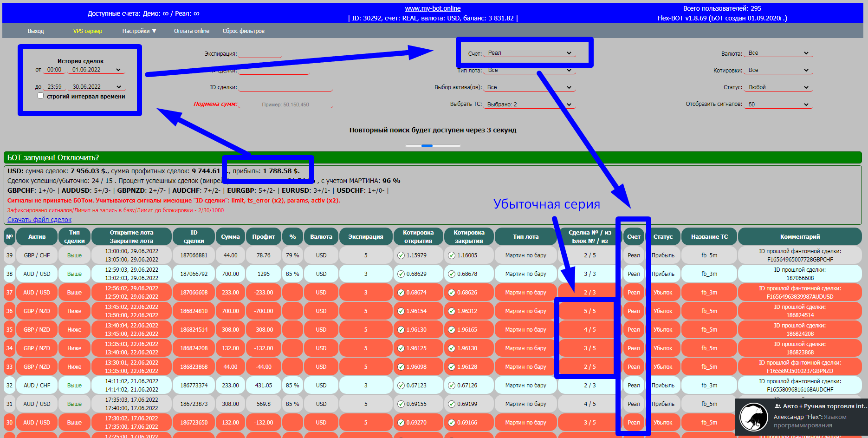Click check icon beside quote 0.67123

click(401, 385)
